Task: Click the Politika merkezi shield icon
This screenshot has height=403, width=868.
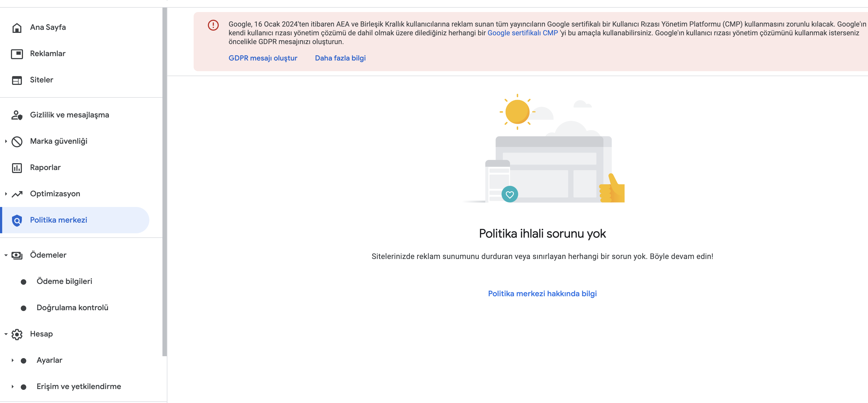Action: [x=17, y=220]
